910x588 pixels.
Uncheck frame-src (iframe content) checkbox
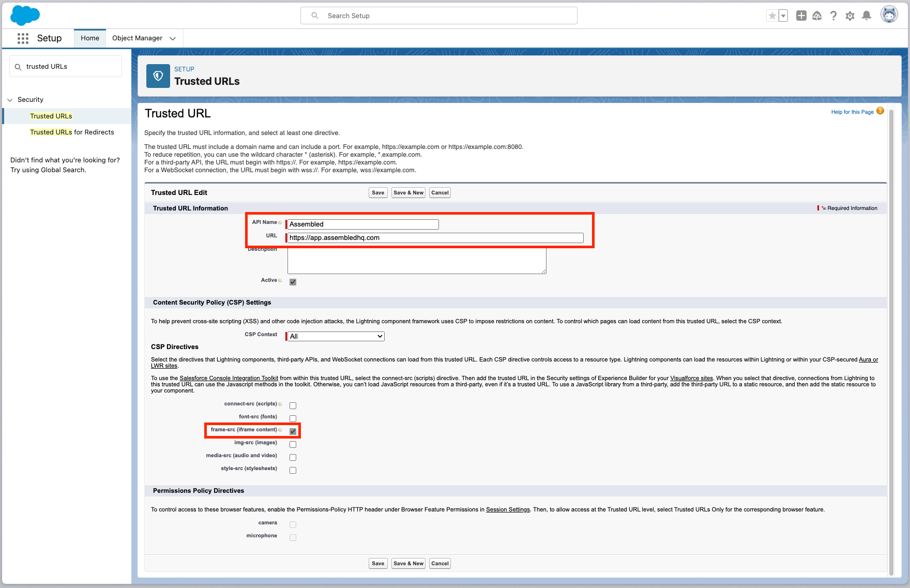pos(293,431)
